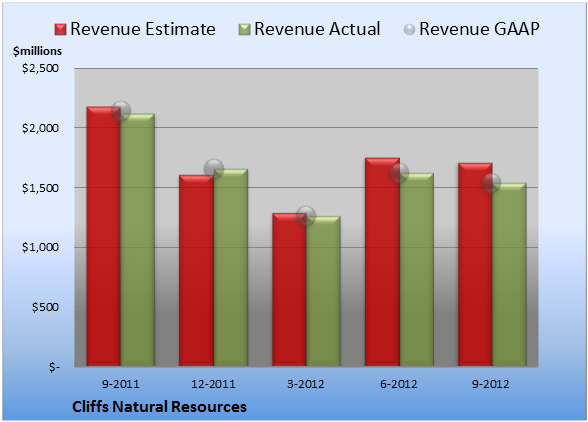
Task: Select the '3-2012' x-axis label
Action: point(306,384)
